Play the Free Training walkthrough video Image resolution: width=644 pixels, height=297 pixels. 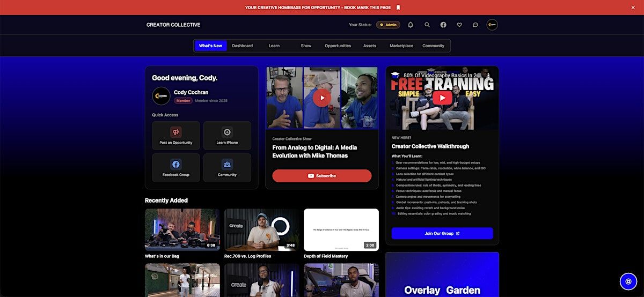click(x=442, y=98)
